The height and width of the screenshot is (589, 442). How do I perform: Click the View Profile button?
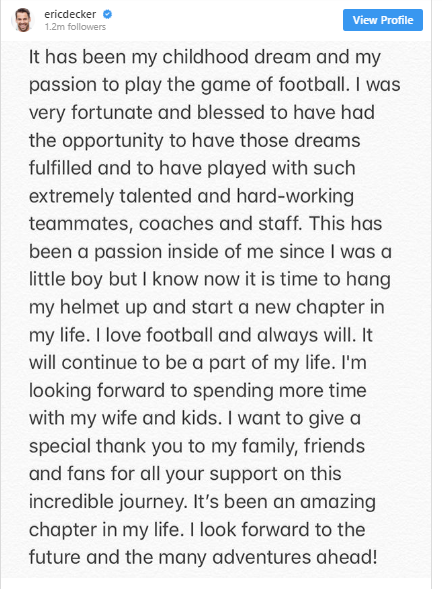383,20
